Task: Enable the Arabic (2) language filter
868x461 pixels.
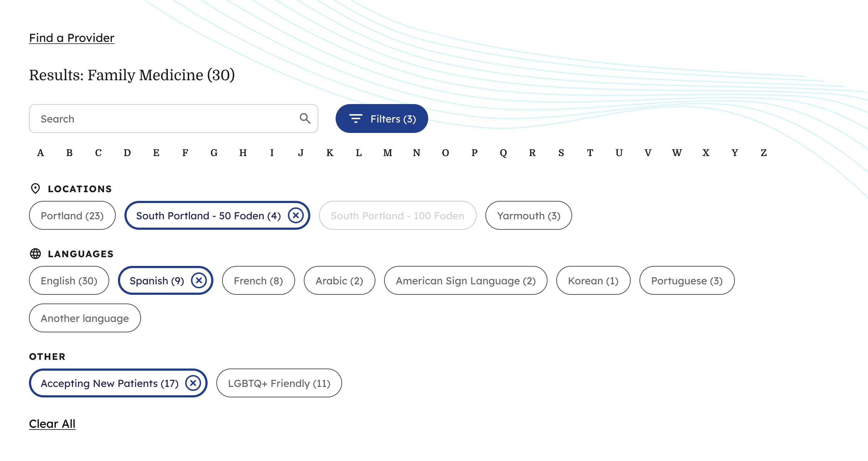Action: (x=339, y=281)
